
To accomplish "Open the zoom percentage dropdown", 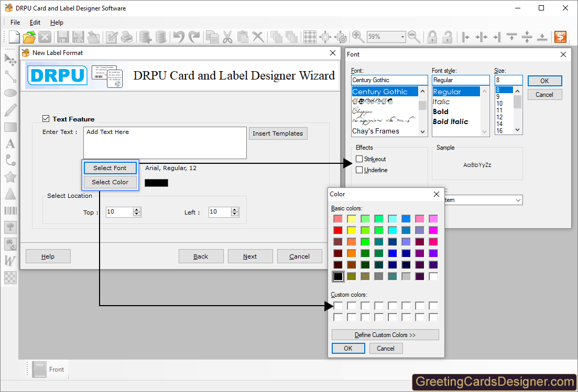I will coord(402,37).
